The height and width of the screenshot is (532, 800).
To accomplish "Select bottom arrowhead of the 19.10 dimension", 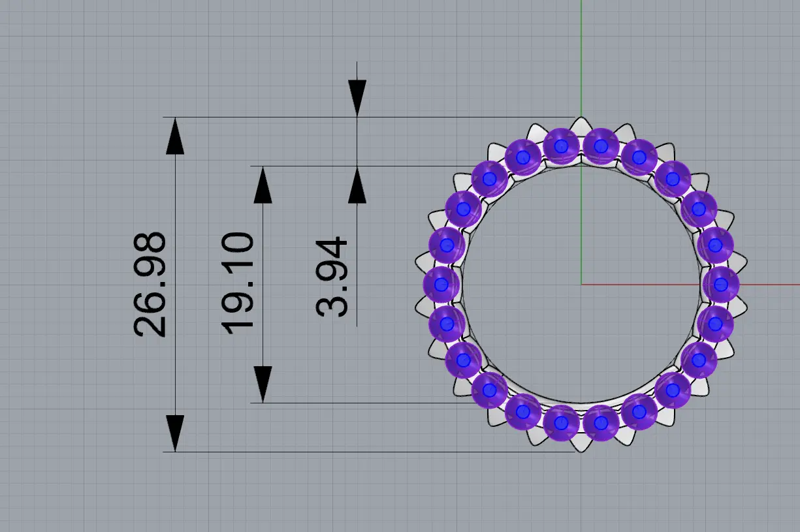I will [x=263, y=384].
